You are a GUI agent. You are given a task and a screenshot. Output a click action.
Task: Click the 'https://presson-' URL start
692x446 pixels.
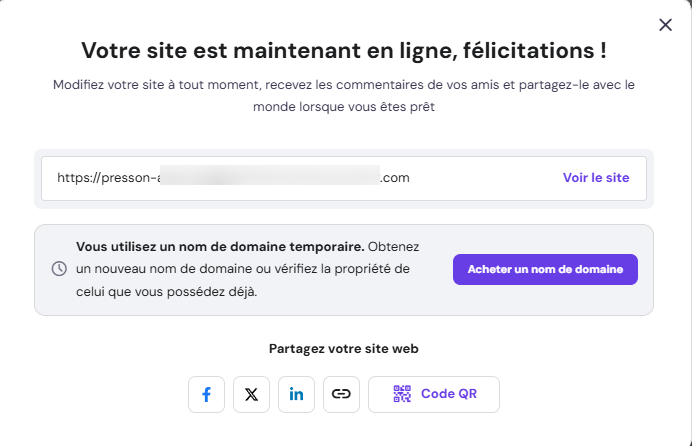[107, 178]
